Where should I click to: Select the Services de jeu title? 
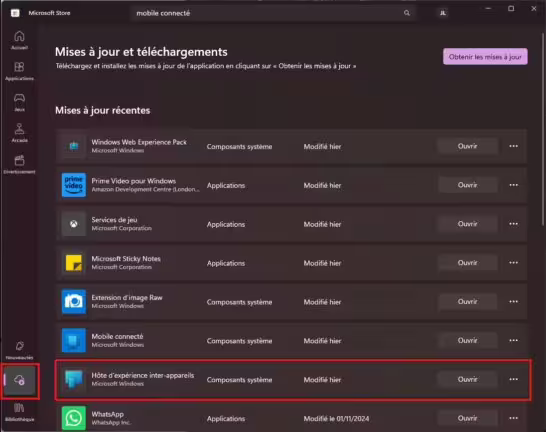tap(114, 220)
